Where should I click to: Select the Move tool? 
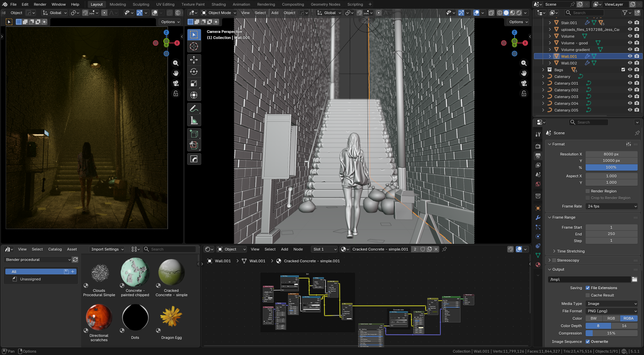[x=194, y=60]
